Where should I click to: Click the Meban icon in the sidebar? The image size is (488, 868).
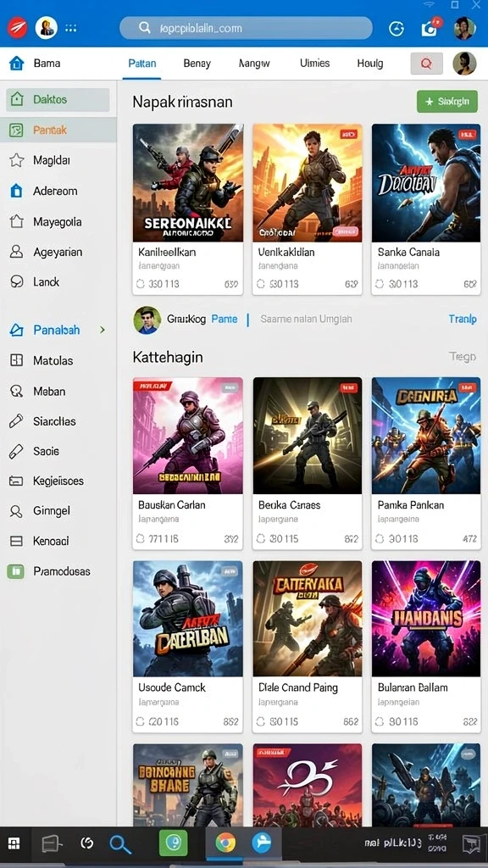pyautogui.click(x=17, y=392)
